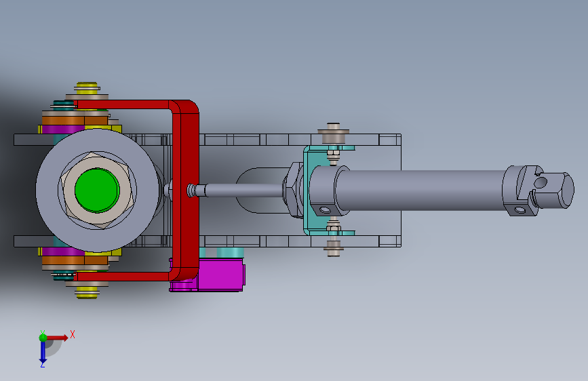Pick the hex nut on the cylinder nose
Image resolution: width=588 pixels, height=381 pixels.
[292, 190]
